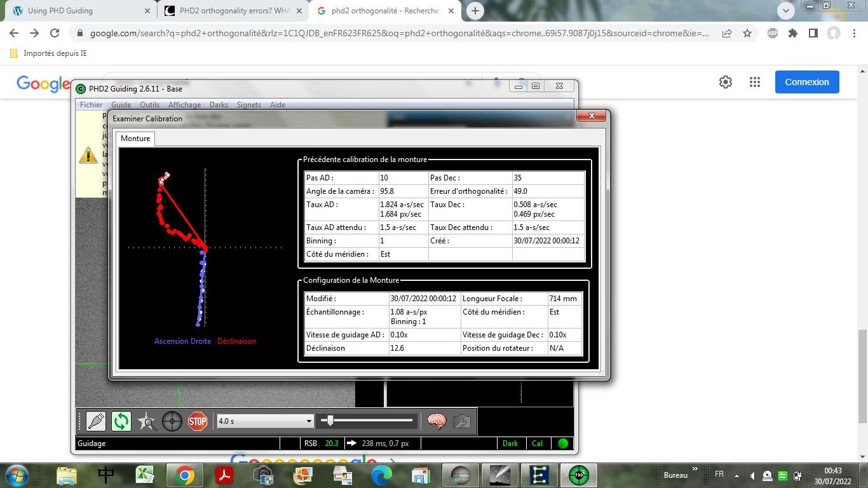Click the auto-select star icon in PHD2
This screenshot has height=488, width=868.
[x=147, y=421]
